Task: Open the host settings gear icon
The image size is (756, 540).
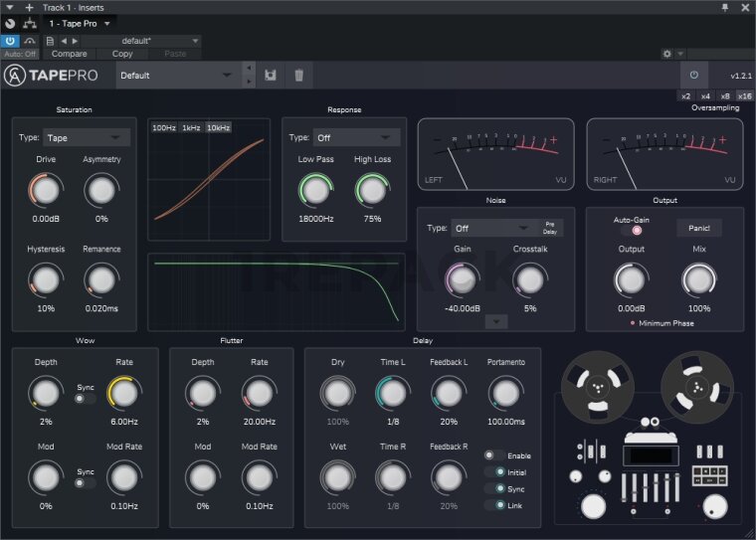Action: pyautogui.click(x=667, y=54)
